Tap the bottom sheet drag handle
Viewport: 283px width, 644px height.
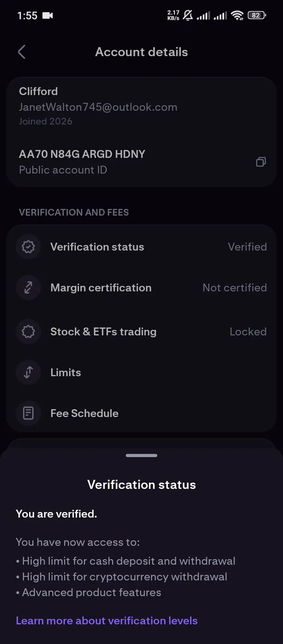coord(141,456)
